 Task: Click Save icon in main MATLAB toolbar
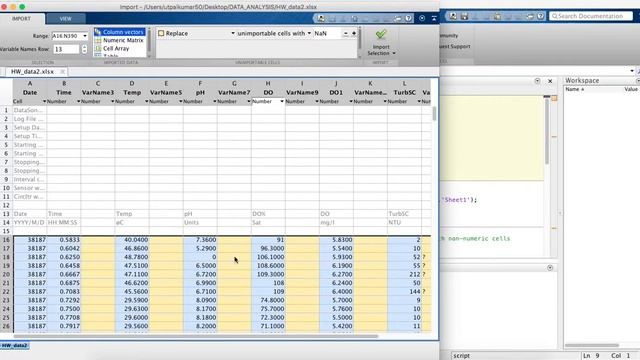point(464,16)
